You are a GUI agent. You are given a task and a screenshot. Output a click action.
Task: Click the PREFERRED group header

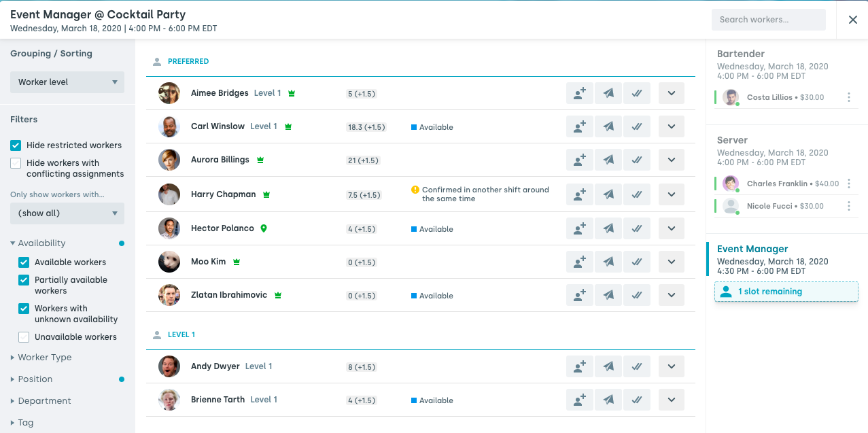coord(188,61)
